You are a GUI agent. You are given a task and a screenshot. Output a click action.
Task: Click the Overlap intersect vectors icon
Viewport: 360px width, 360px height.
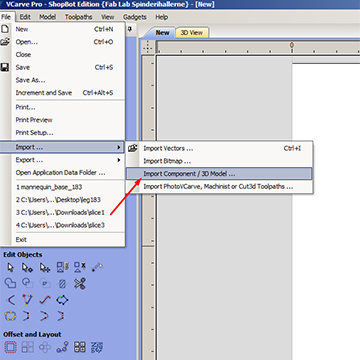pyautogui.click(x=45, y=283)
